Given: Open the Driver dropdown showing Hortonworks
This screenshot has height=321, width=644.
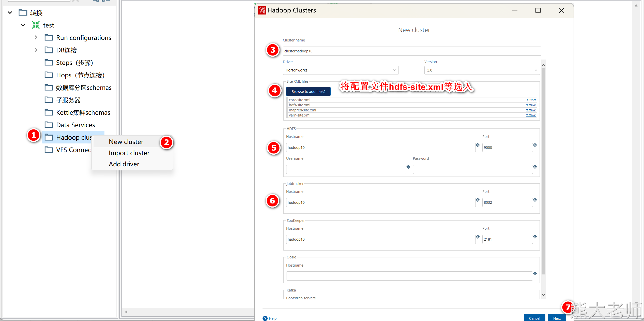Looking at the screenshot, I should click(341, 70).
